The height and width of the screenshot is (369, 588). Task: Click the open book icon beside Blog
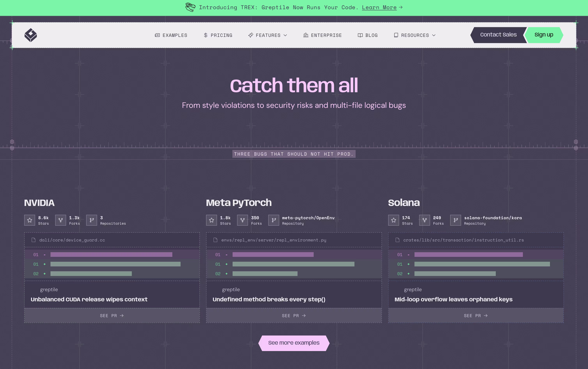click(360, 35)
